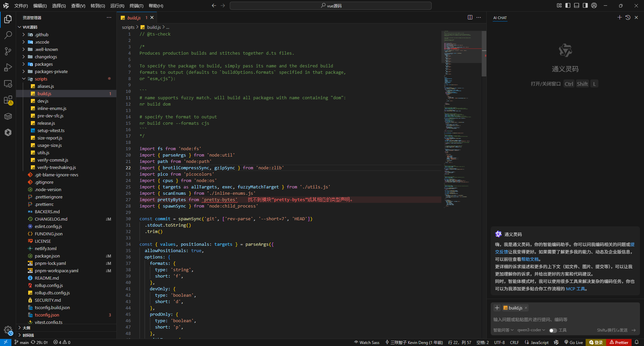Click the cube-shaped package icon in the activity bar

click(8, 116)
